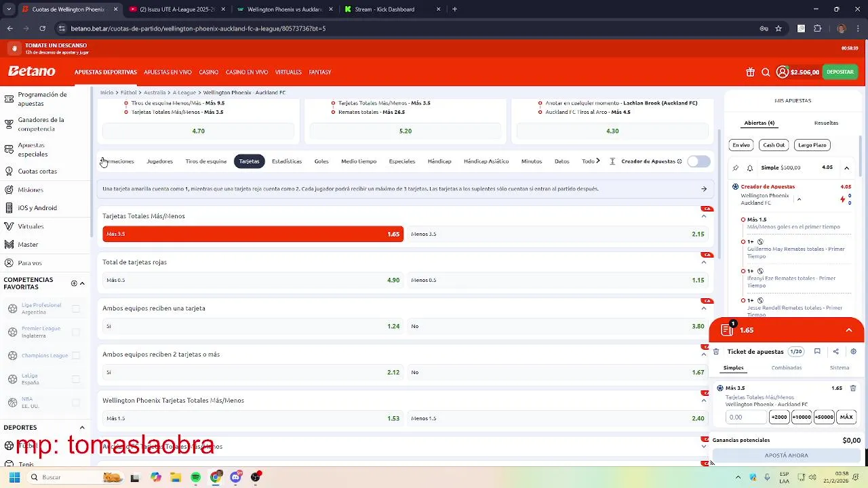Viewport: 868px width, 488px height.
Task: Collapse the Competencias Favoritas section
Action: (x=82, y=283)
